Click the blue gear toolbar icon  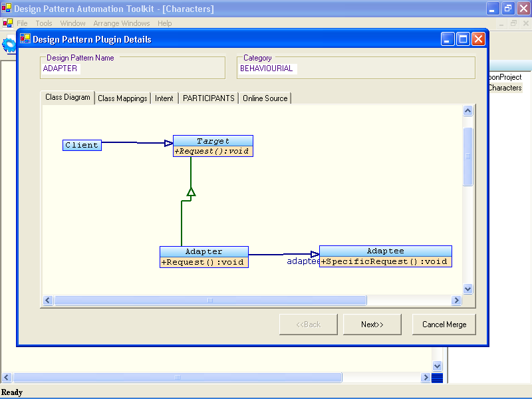(x=9, y=45)
